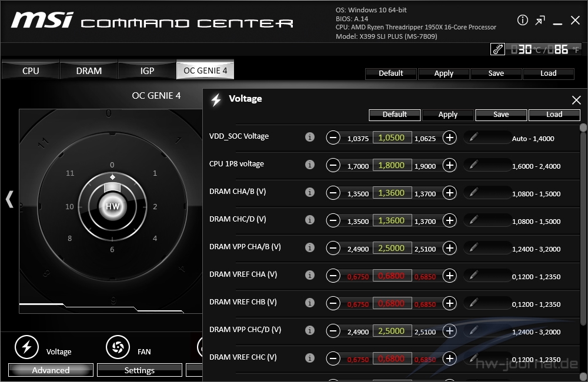Decrease DRAM VPP CHC/D with minus
Screen dimensions: 588x382
coord(333,331)
